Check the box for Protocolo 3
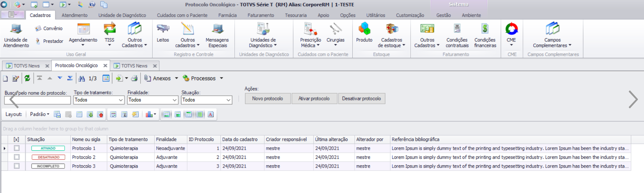This screenshot has height=193, width=644. 17,166
